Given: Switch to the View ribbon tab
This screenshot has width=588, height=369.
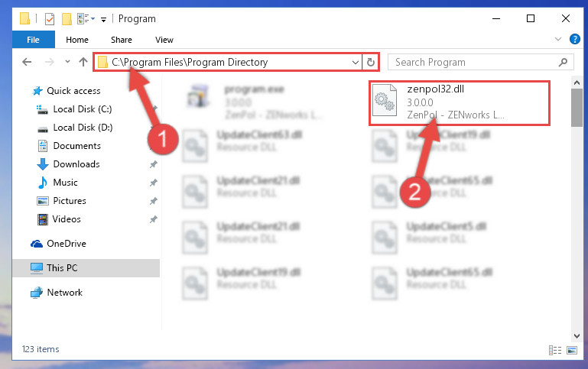Looking at the screenshot, I should point(164,40).
